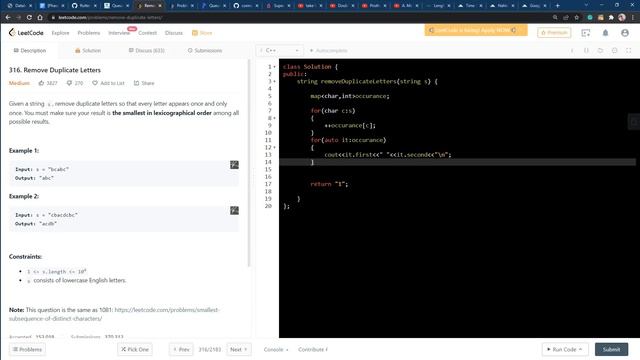Open a new browser tab

click(x=558, y=6)
